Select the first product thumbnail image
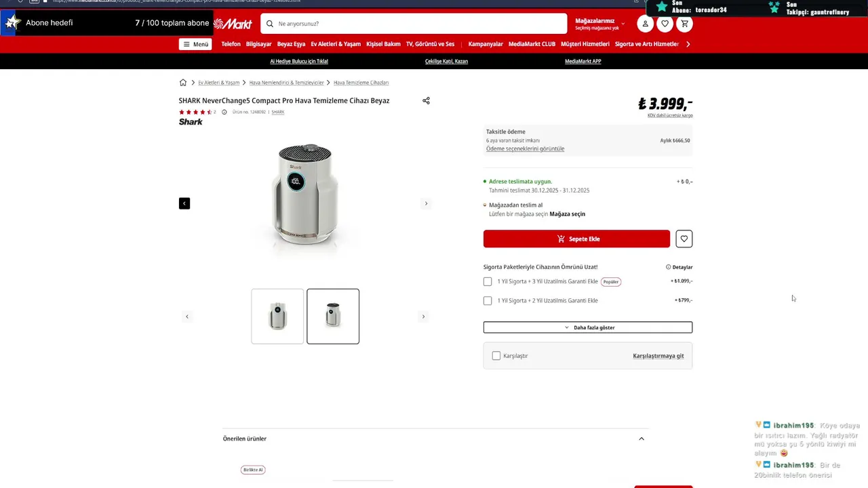Image resolution: width=868 pixels, height=488 pixels. coord(277,317)
